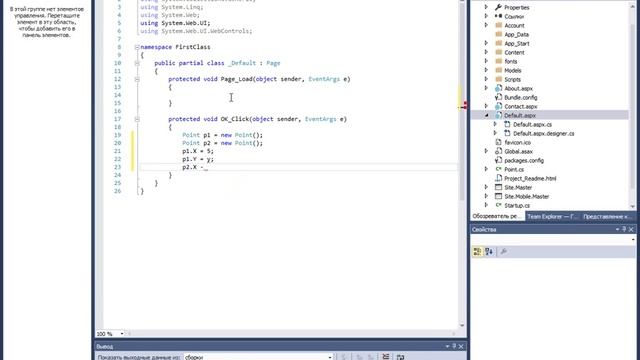Click the editor scrollbar down arrow
Viewport: 640px width, 360px height.
coord(462,325)
